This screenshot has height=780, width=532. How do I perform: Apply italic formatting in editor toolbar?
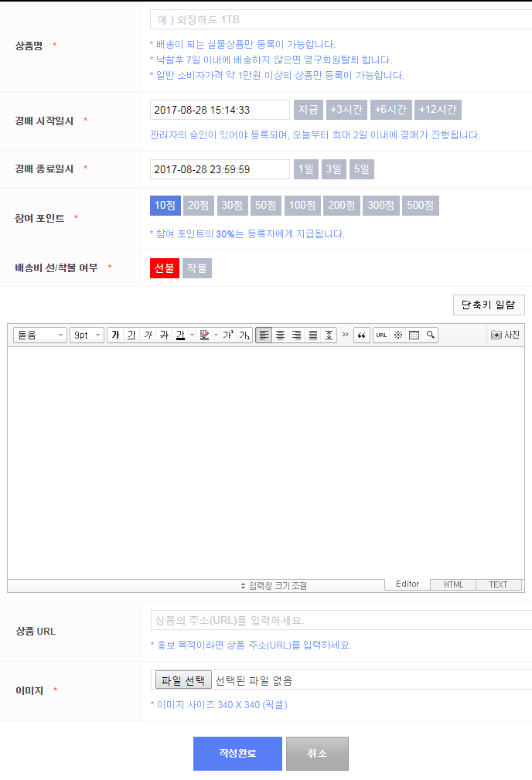[x=148, y=336]
